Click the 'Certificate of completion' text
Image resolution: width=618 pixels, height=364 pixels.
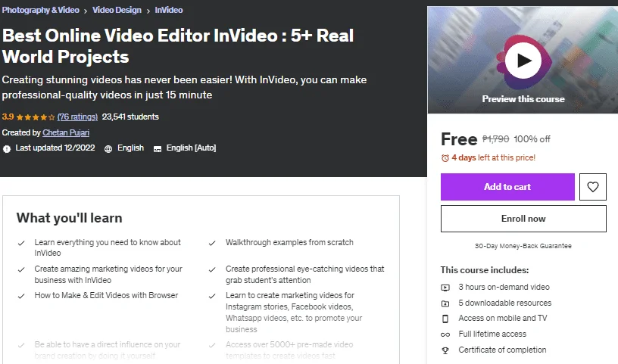502,350
